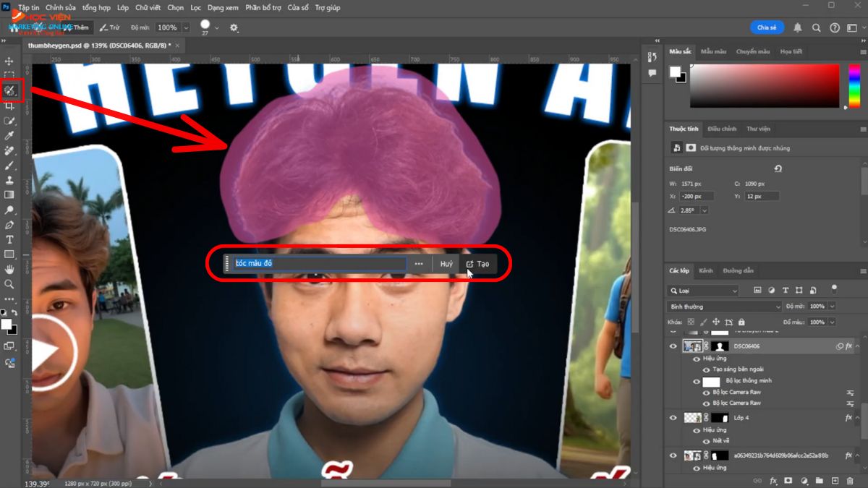Open the History panel icon
The width and height of the screenshot is (868, 488).
point(652,56)
